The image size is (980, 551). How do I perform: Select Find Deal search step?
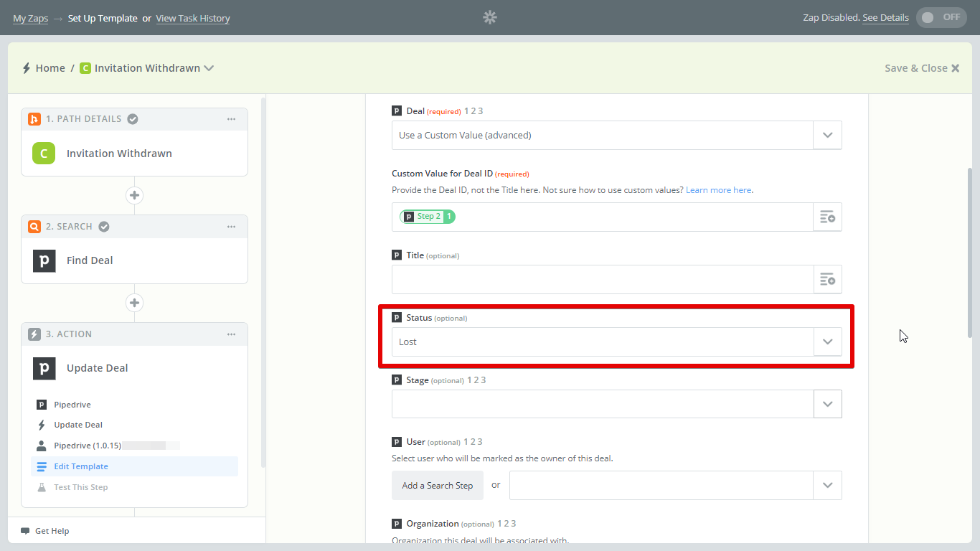(134, 260)
